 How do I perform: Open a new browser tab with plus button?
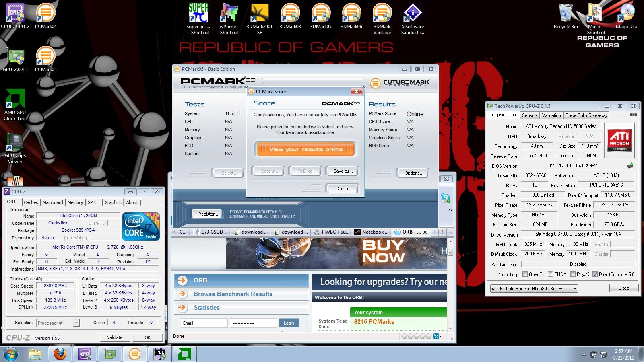(442, 232)
